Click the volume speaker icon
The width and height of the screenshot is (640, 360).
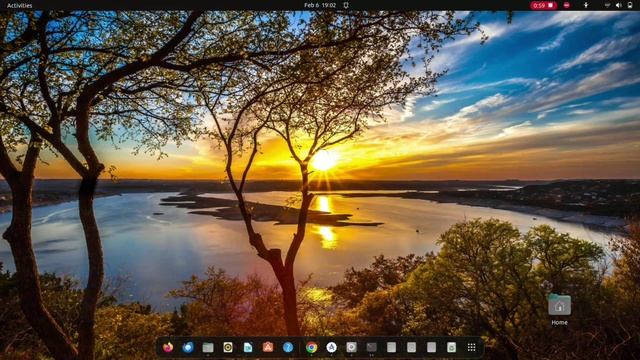[618, 5]
